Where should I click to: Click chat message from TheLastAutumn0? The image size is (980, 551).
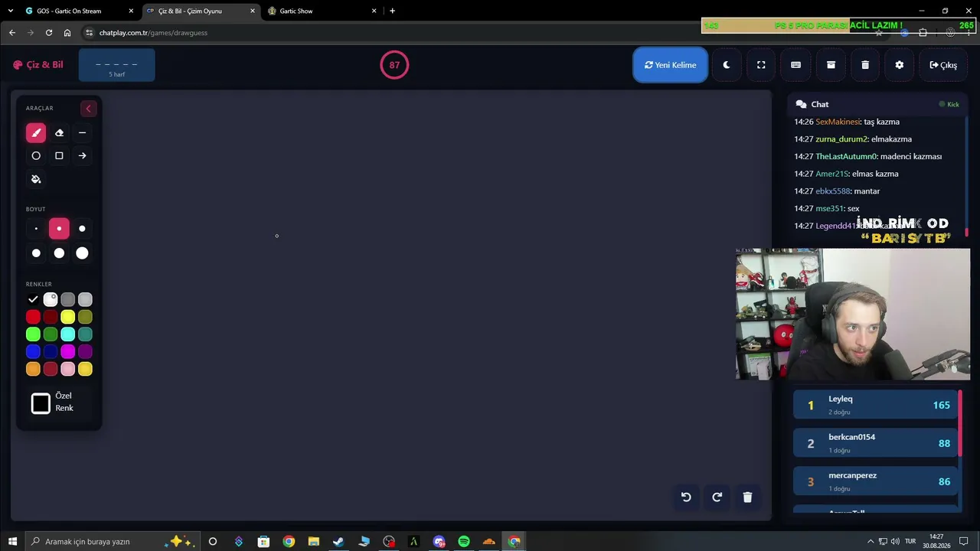coord(867,156)
